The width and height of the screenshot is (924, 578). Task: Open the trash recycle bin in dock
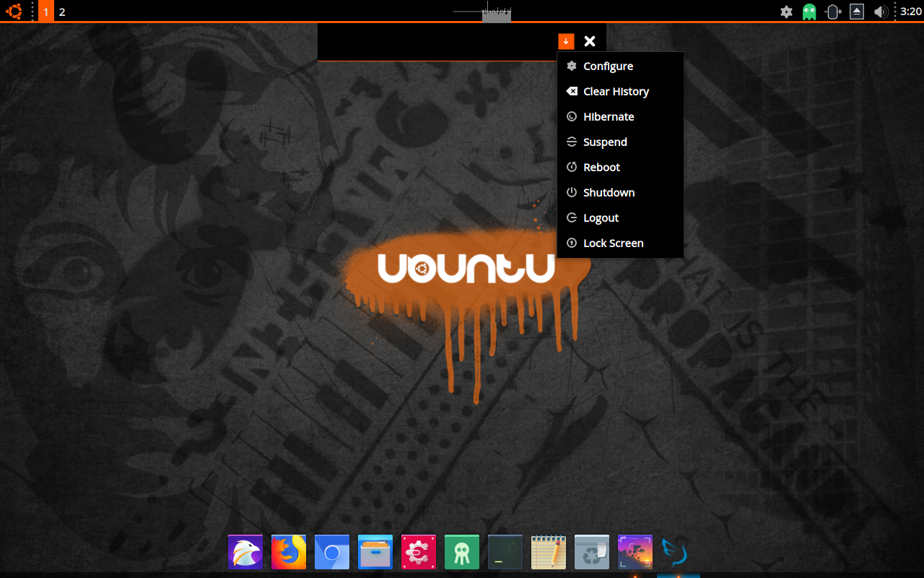(592, 552)
